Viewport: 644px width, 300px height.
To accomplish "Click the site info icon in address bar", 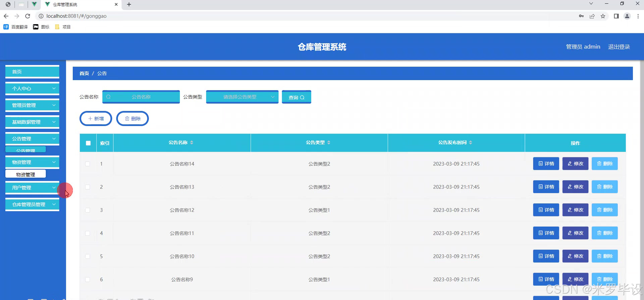I will pos(41,16).
